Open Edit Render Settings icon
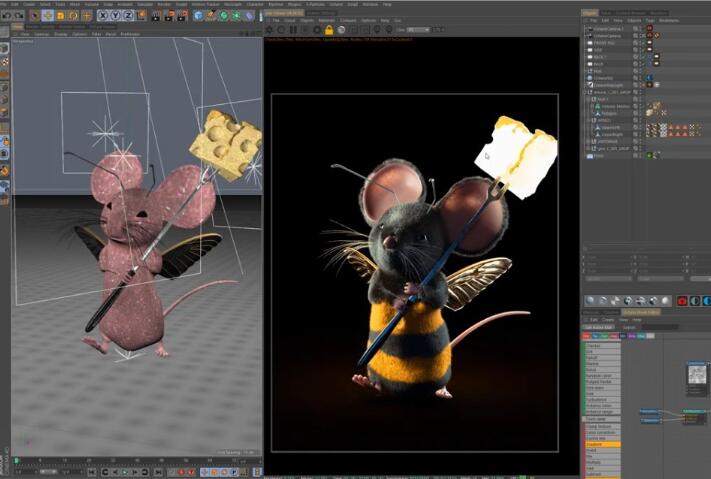This screenshot has height=479, width=711. pos(182,15)
